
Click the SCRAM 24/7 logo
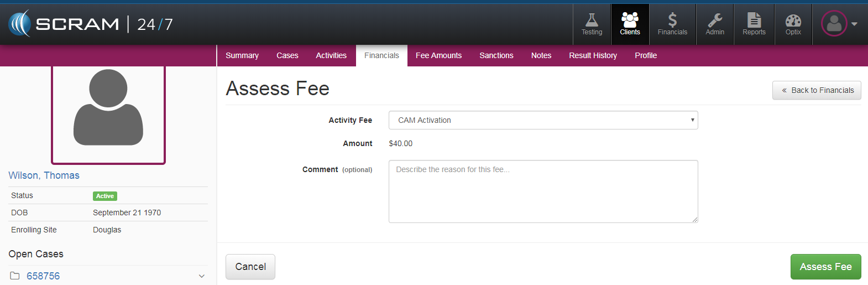91,24
